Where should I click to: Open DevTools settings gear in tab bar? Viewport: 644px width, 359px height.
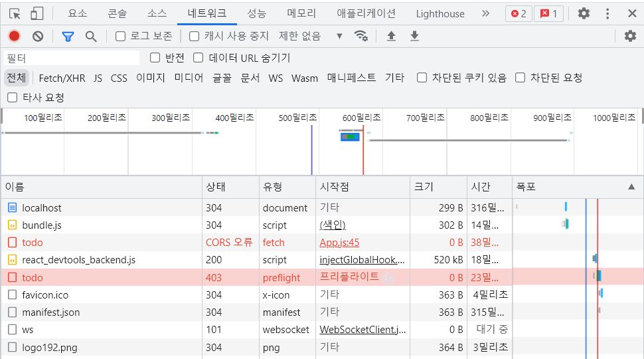tap(584, 13)
